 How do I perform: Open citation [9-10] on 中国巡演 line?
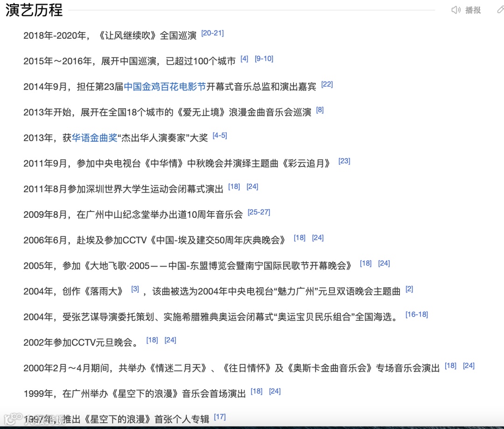[x=264, y=59]
